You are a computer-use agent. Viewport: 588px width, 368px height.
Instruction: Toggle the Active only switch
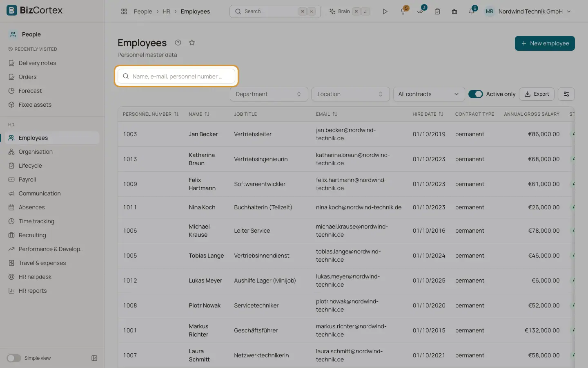(x=476, y=94)
